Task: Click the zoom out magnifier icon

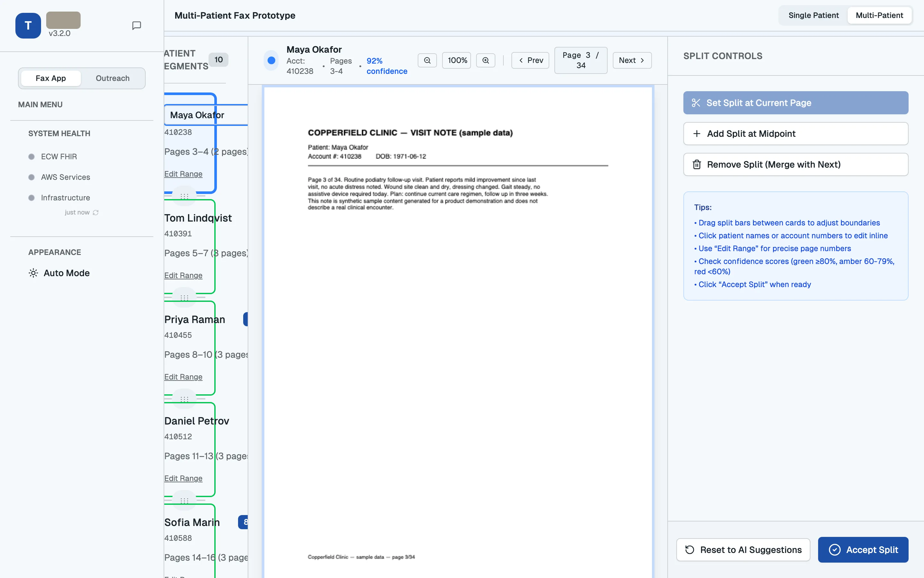Action: pyautogui.click(x=427, y=60)
